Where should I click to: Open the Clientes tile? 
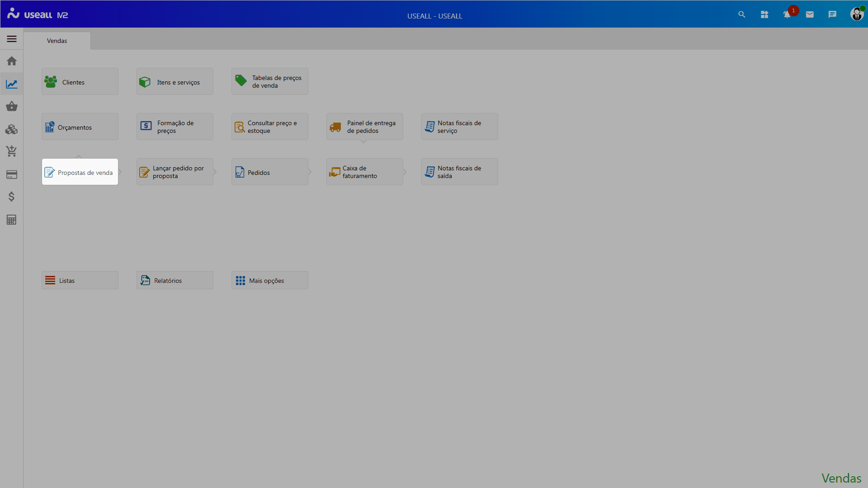pos(80,82)
